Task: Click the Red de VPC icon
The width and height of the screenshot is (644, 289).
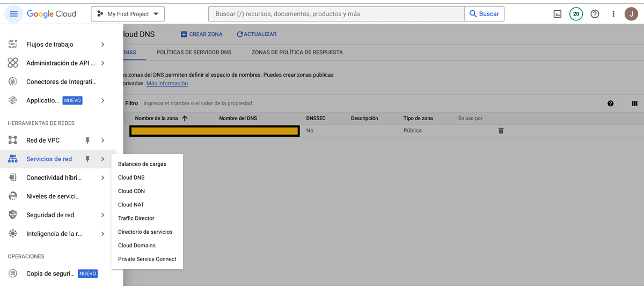Action: click(13, 140)
